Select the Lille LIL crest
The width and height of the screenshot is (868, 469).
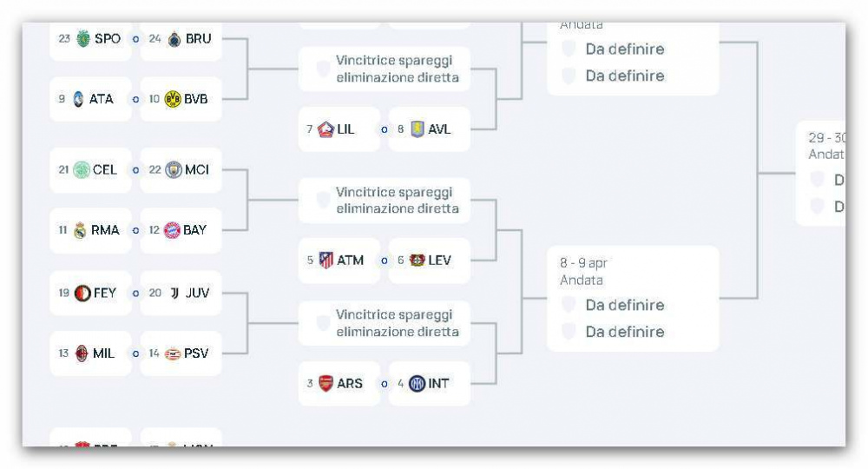325,129
